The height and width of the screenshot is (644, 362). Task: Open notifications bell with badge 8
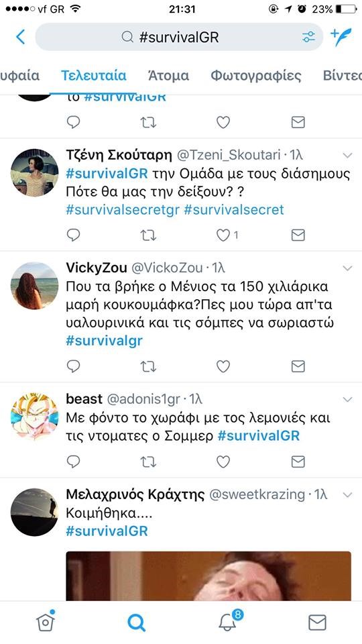coord(229,621)
